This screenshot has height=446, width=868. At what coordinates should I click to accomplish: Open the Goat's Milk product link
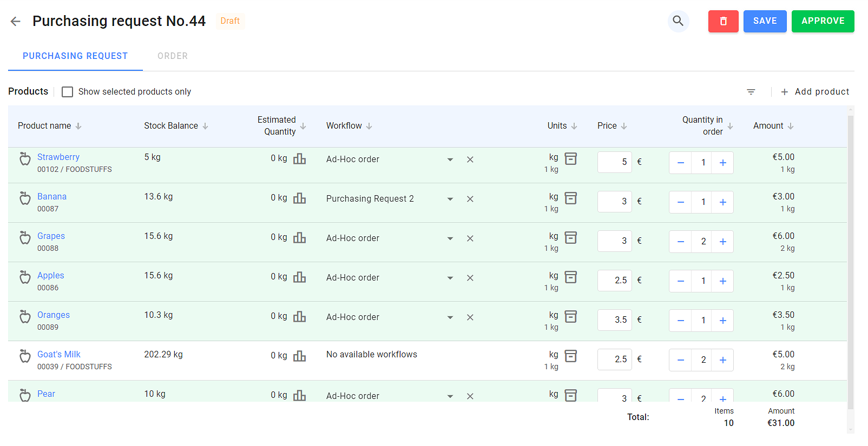pos(58,355)
